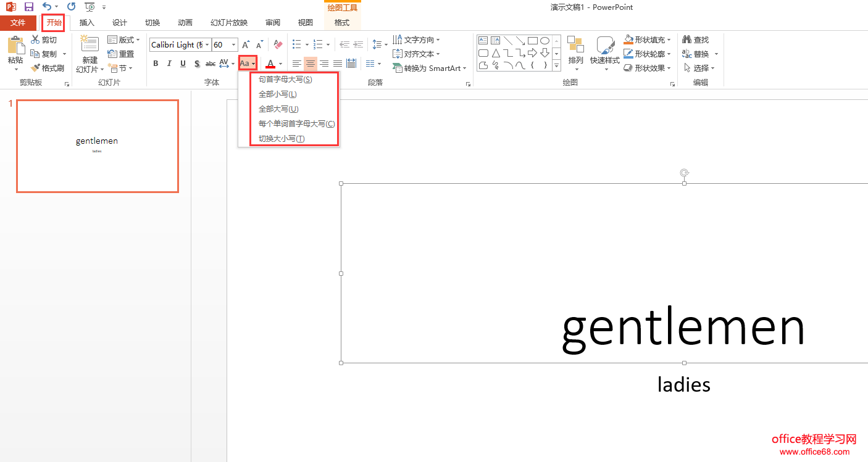
Task: Switch to the 插入 (Insert) ribbon tab
Action: [87, 23]
